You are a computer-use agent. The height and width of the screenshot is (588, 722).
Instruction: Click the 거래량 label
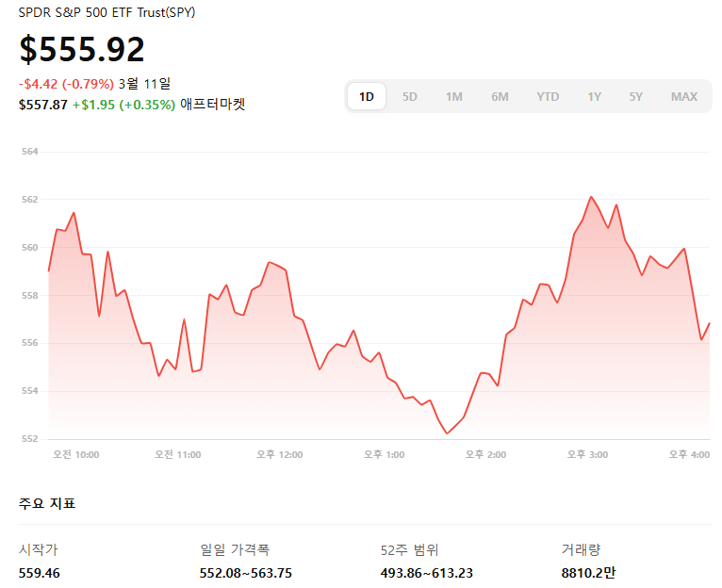[x=582, y=549]
